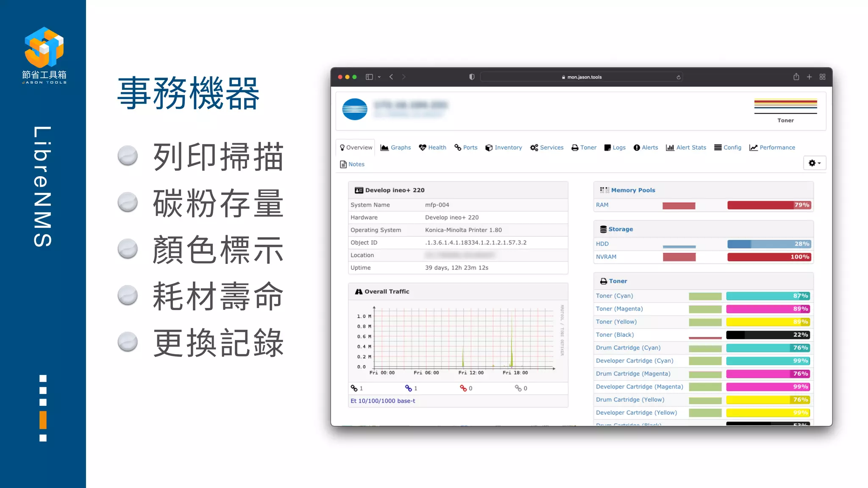Click the RAM 79% usage bar
868x488 pixels.
click(769, 205)
